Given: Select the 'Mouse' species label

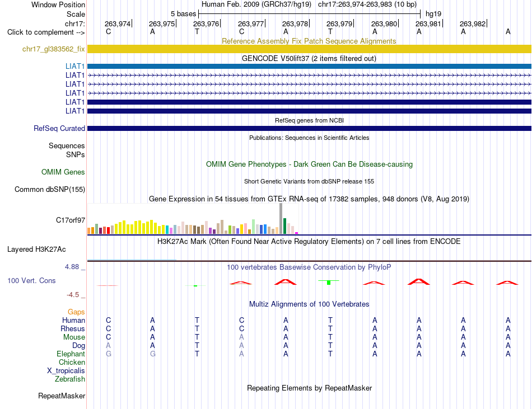Looking at the screenshot, I should coord(74,337).
